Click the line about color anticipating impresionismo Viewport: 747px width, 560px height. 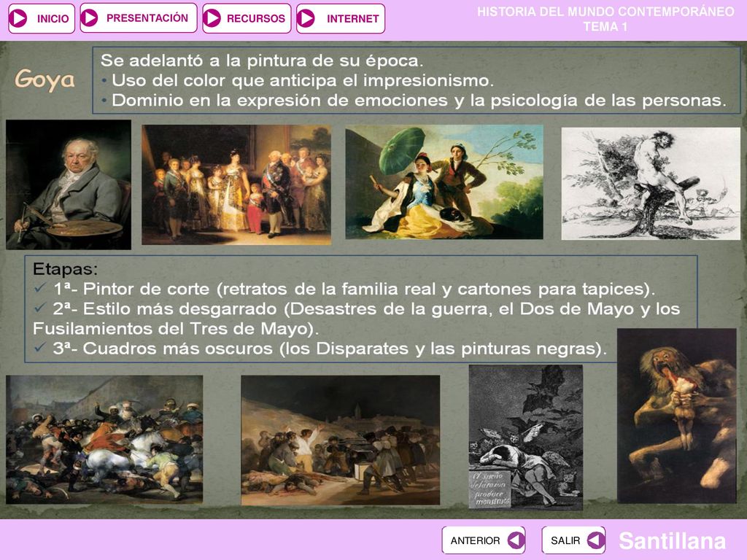298,80
